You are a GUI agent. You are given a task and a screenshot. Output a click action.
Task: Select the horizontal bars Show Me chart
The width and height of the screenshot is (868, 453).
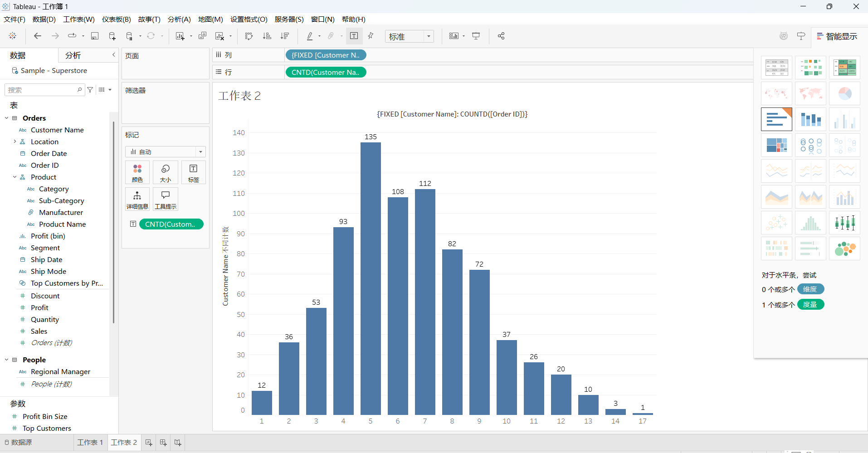point(776,119)
